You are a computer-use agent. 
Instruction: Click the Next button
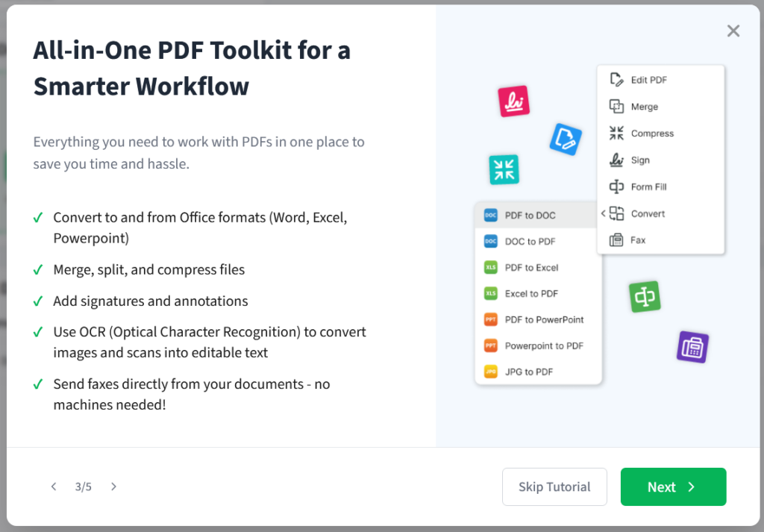click(672, 486)
